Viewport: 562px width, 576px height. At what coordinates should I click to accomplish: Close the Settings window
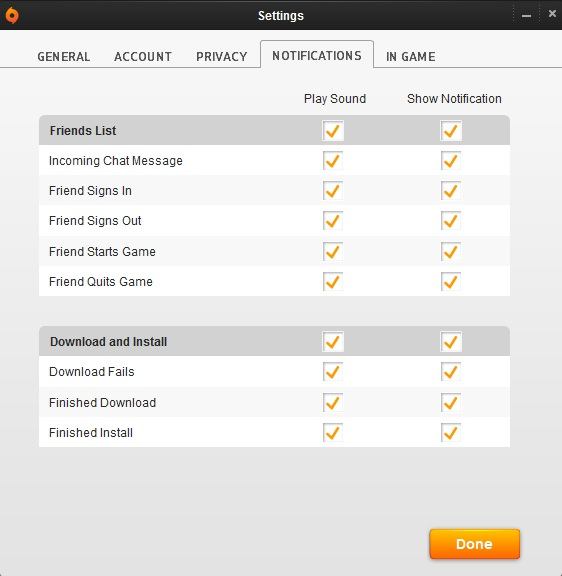click(552, 14)
